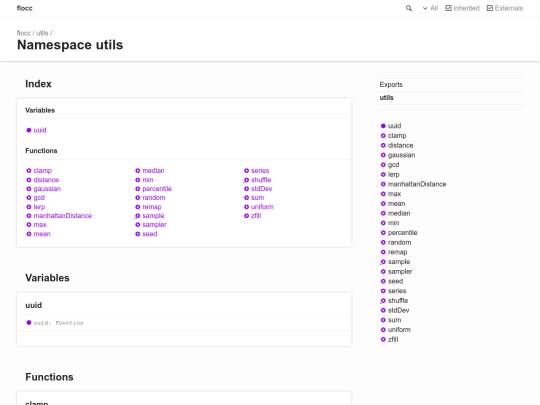540x405 pixels.
Task: Go to flocc home title link
Action: pos(24,8)
